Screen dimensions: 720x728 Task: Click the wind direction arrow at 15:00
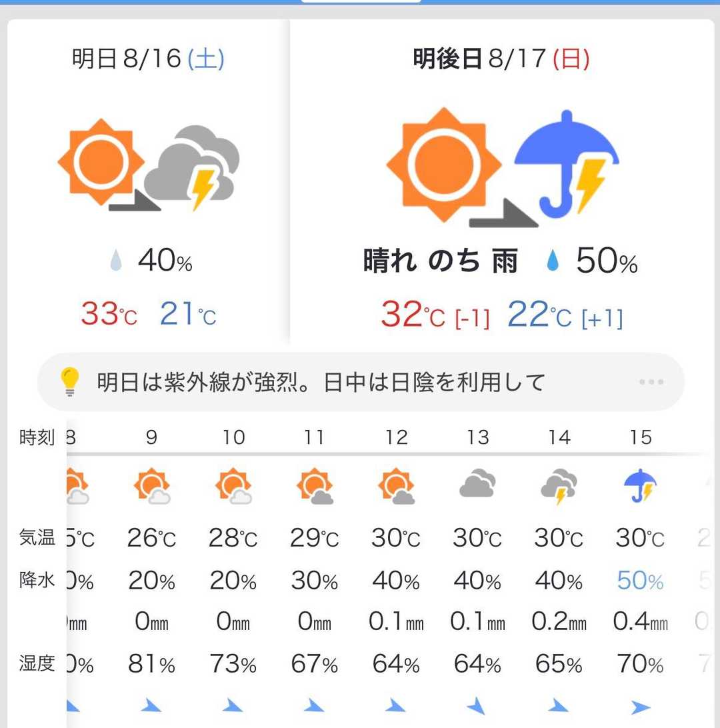[x=640, y=706]
